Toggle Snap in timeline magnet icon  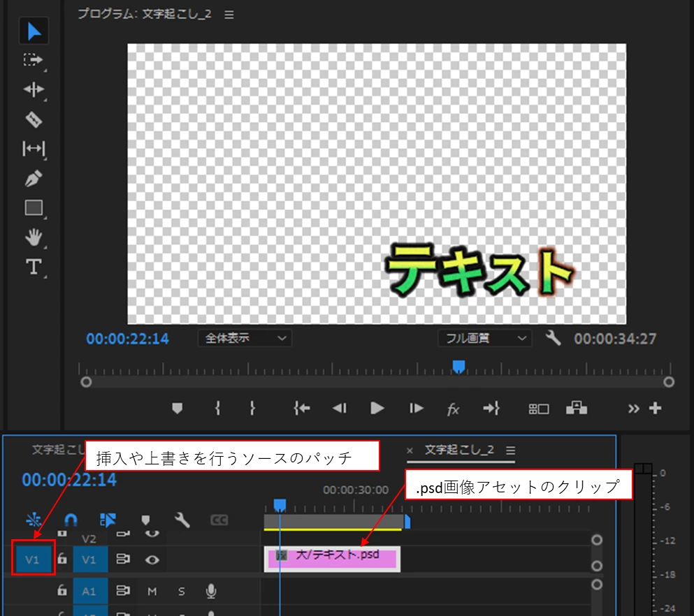pos(71,520)
